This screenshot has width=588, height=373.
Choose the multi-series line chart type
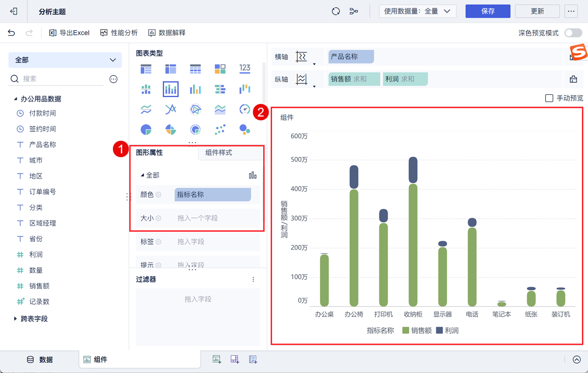(171, 109)
